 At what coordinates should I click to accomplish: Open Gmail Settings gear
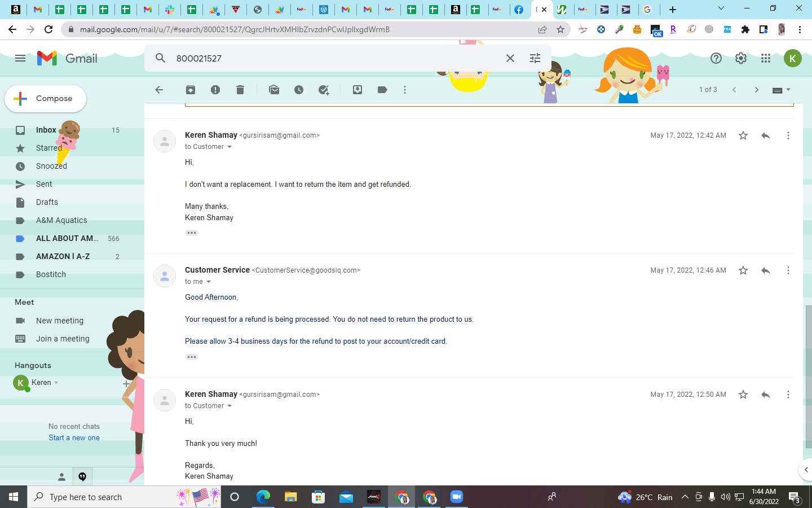pyautogui.click(x=741, y=58)
